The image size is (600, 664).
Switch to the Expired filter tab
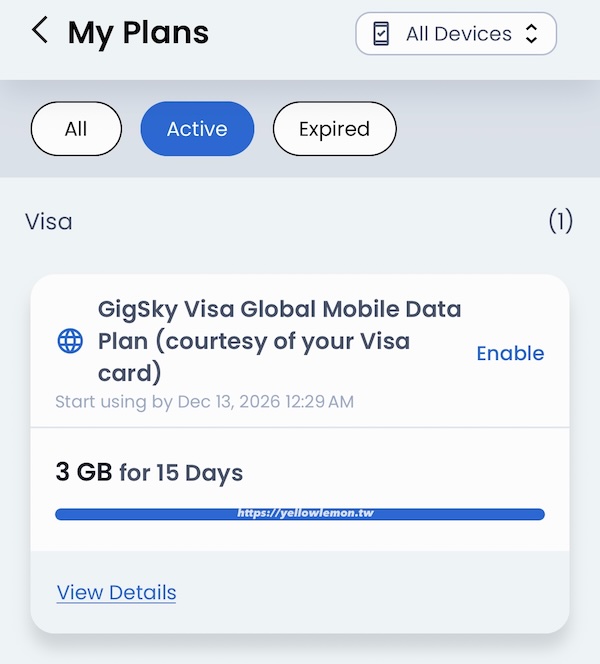[334, 129]
